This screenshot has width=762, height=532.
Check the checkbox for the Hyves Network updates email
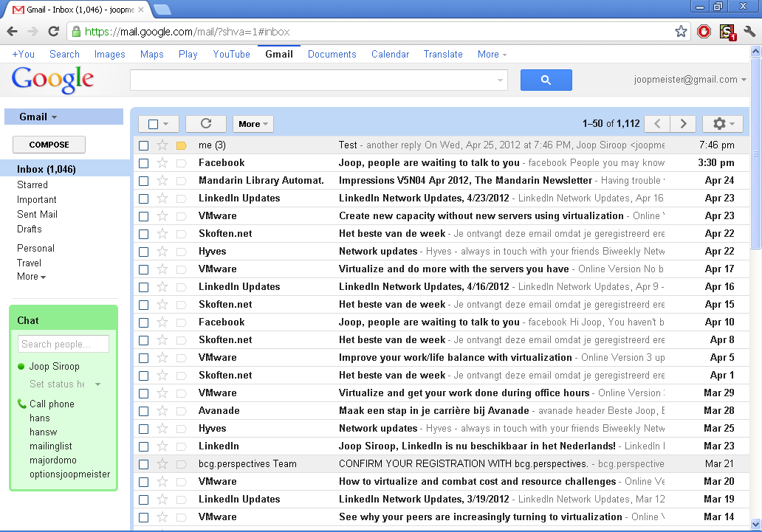(143, 252)
